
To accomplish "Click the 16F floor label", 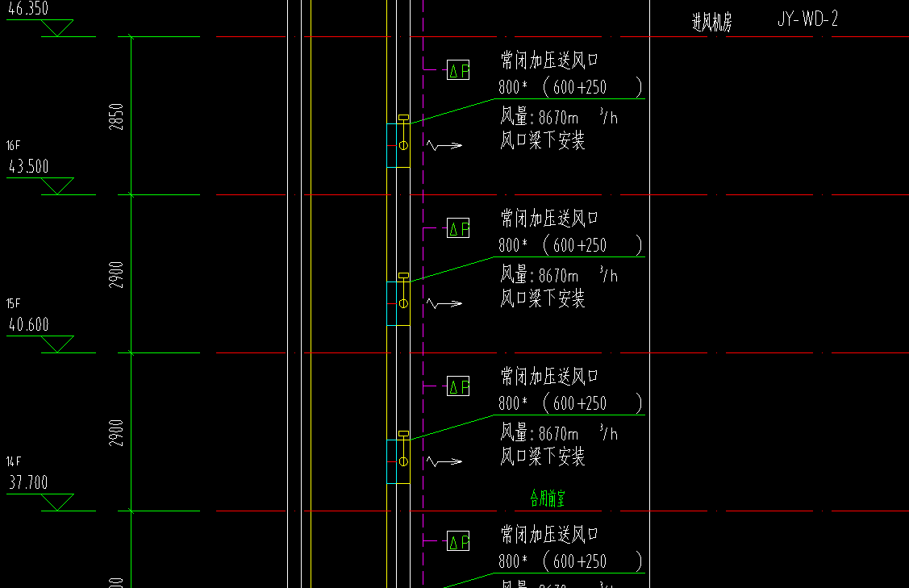I will point(14,145).
